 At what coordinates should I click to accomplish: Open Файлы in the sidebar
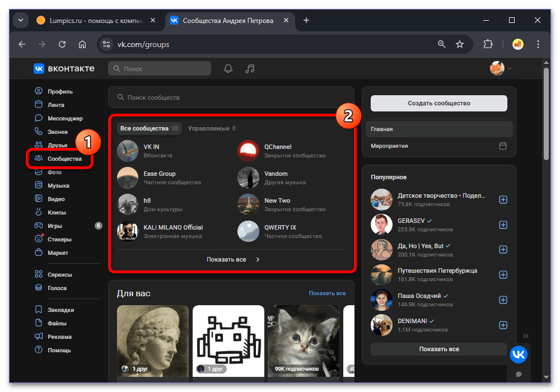(x=57, y=323)
